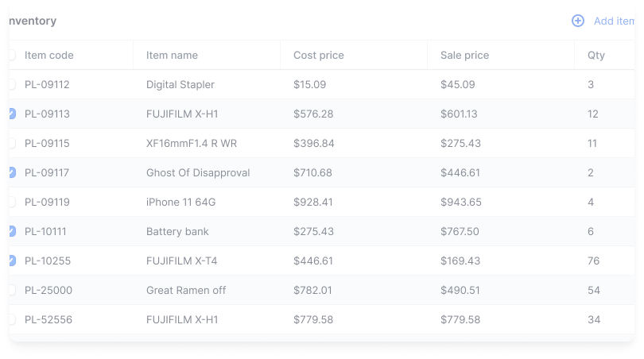Check the PL-25000 row checkbox
The height and width of the screenshot is (359, 644).
coord(12,290)
